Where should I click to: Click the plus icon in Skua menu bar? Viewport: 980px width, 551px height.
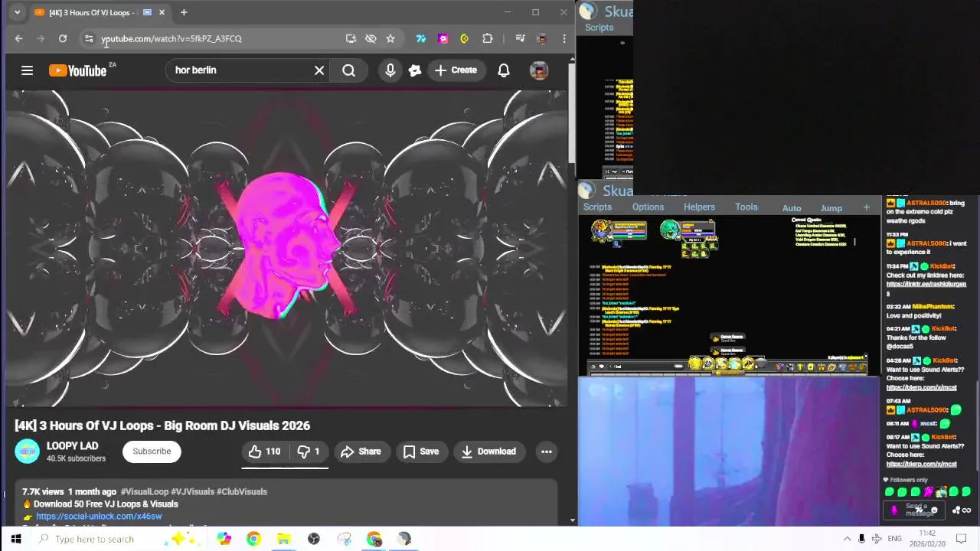tap(867, 207)
